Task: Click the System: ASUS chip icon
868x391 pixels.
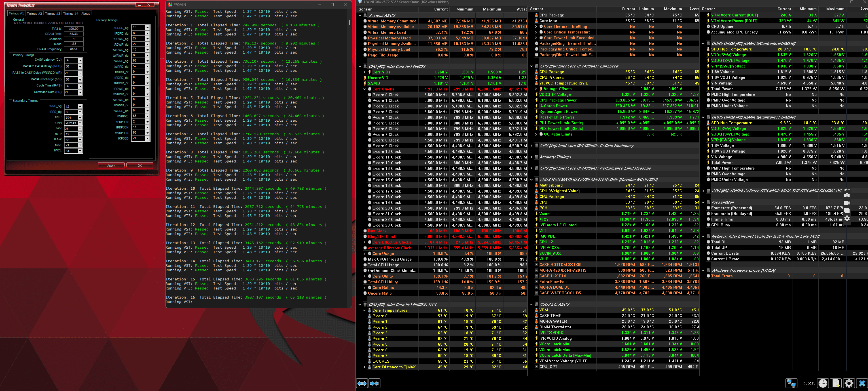Action: pyautogui.click(x=365, y=16)
